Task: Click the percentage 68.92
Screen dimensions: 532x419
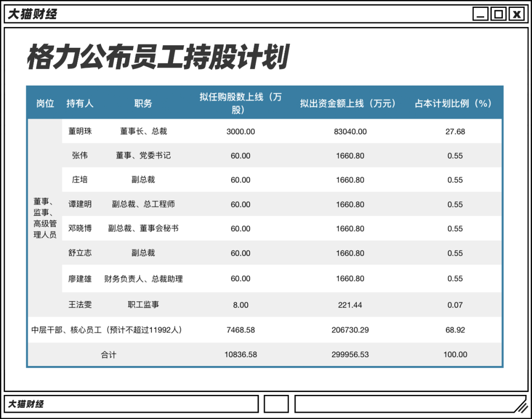Action: click(455, 330)
